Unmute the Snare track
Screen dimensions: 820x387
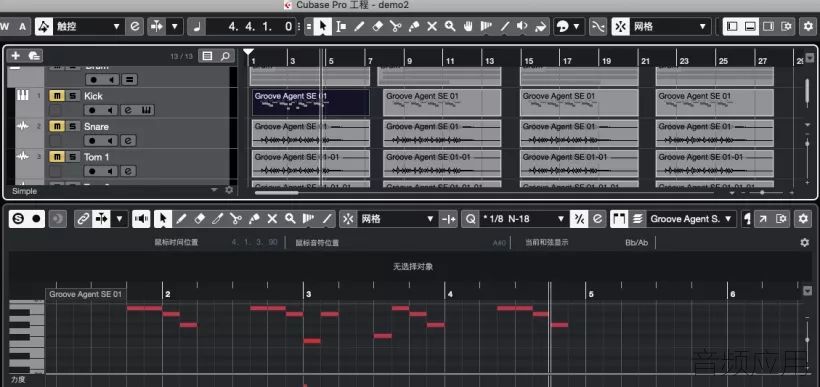(x=57, y=126)
